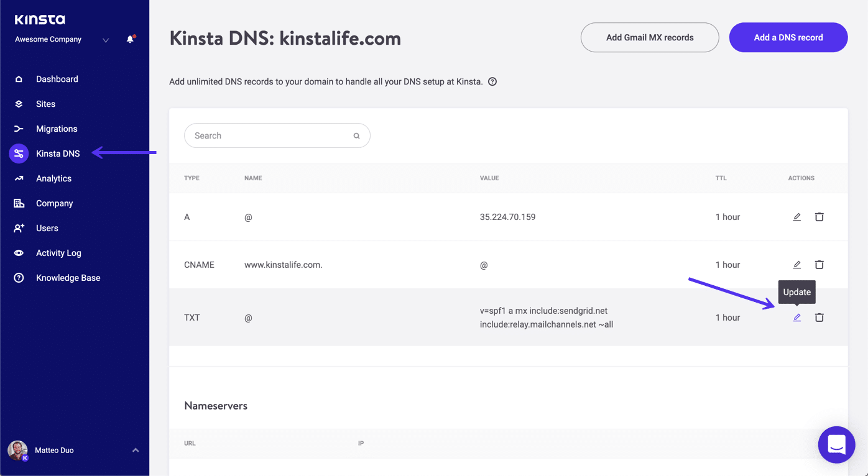Select the 35.224.70.159 value
The height and width of the screenshot is (476, 868).
click(x=507, y=217)
